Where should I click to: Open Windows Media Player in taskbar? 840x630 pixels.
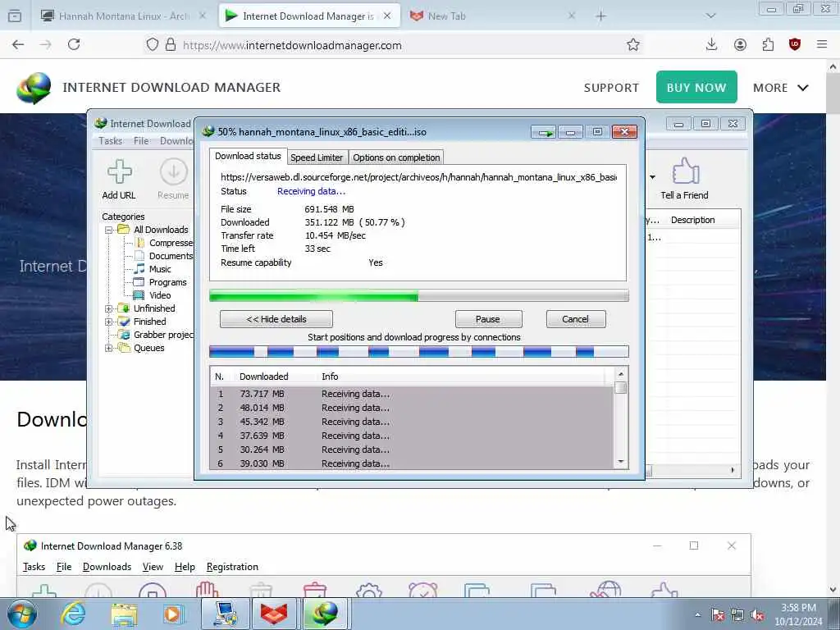coord(173,614)
